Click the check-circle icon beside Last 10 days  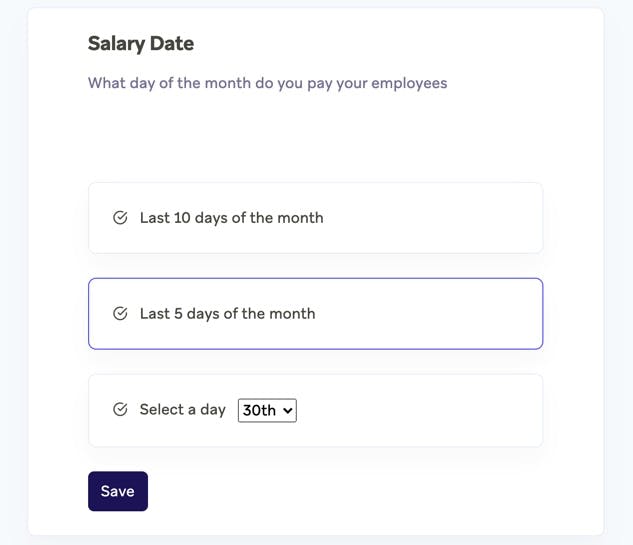[x=120, y=218]
